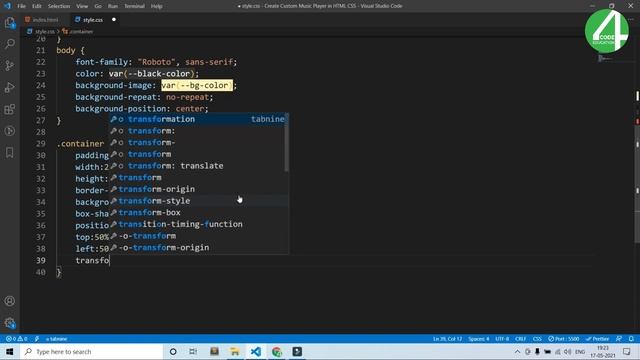Open File Explorer from taskbar
640x360 pixels.
point(235,352)
